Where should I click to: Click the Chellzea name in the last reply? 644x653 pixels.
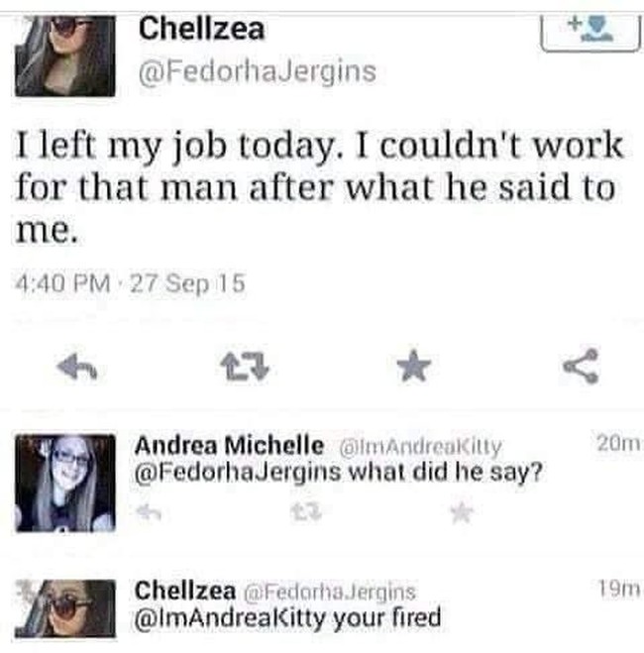click(x=184, y=592)
